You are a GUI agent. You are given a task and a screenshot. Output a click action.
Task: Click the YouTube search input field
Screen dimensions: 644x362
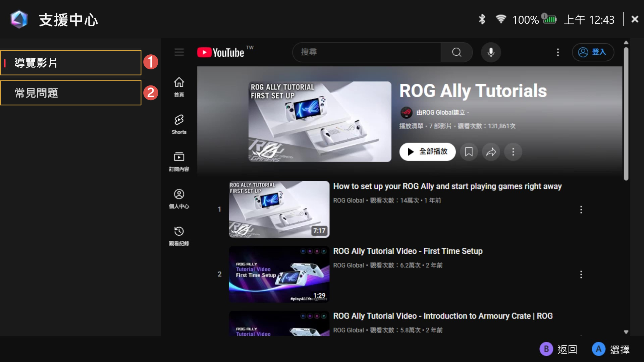pos(366,52)
